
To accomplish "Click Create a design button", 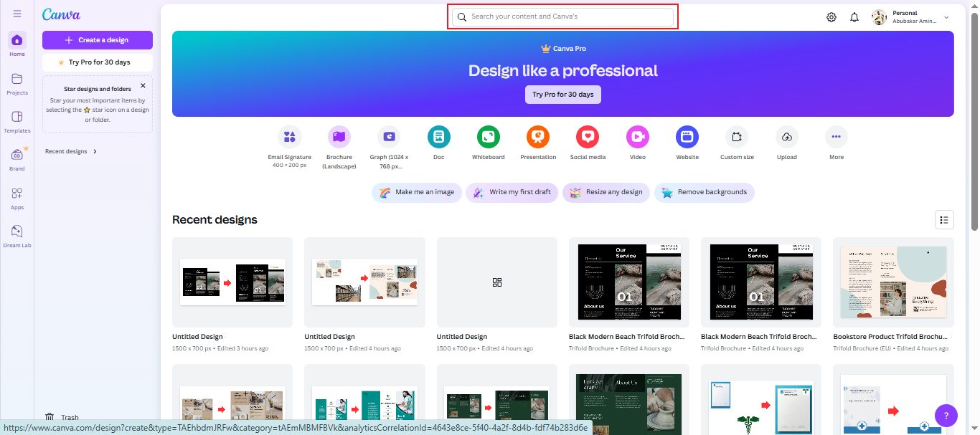I will 98,40.
